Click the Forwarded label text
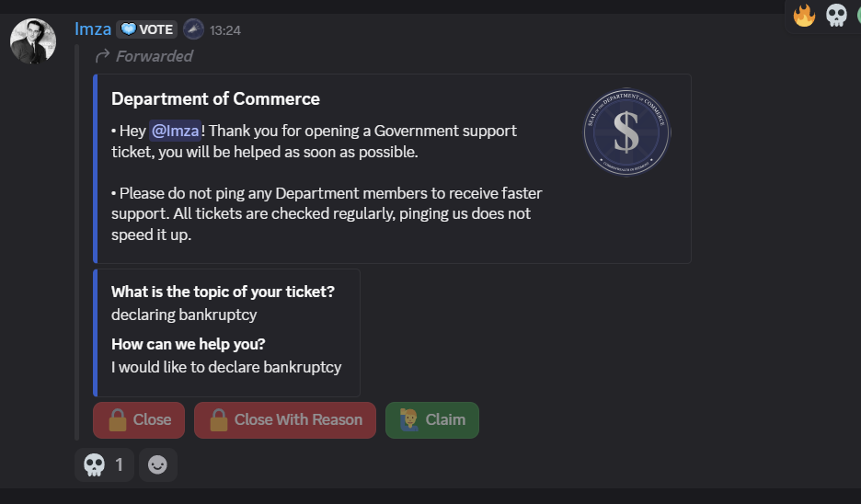Viewport: 861px width, 504px height. [155, 56]
